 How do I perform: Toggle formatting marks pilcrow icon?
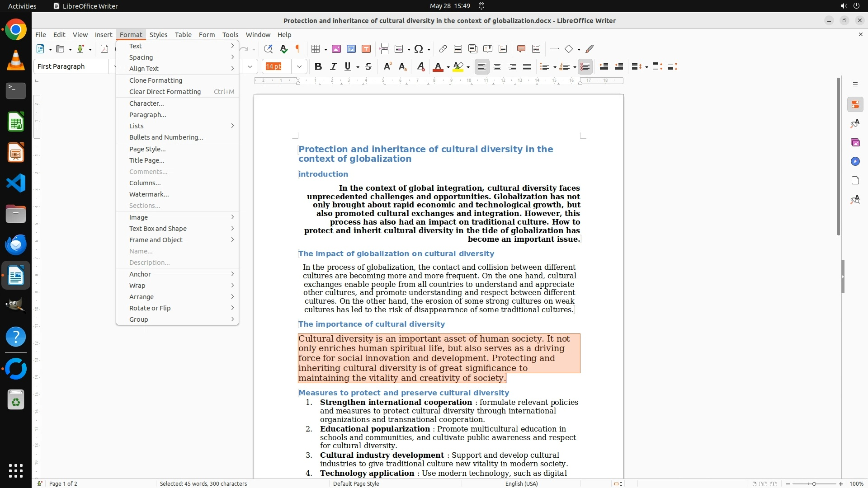coord(298,49)
